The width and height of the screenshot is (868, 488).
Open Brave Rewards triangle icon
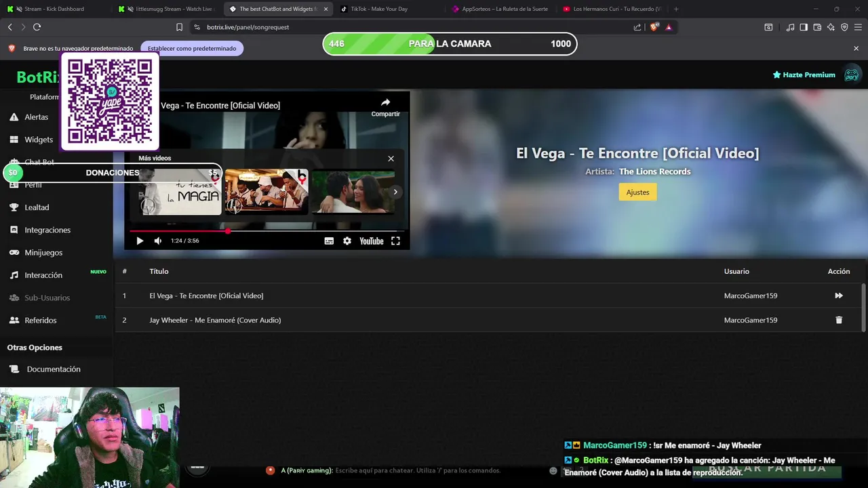[669, 27]
